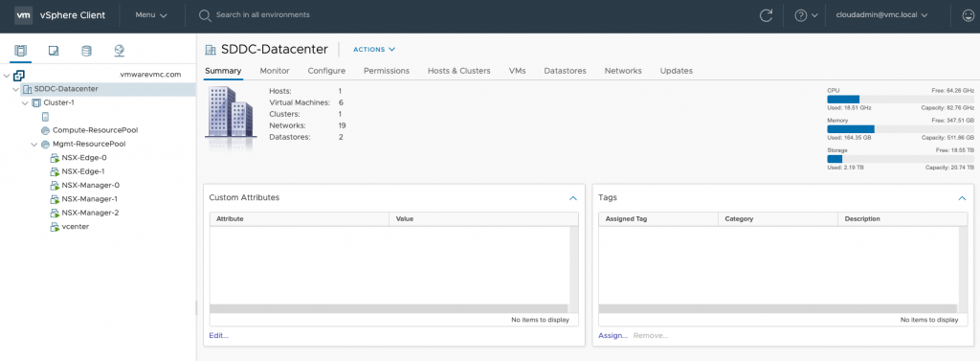This screenshot has height=361, width=980.
Task: Click the Custom Attributes horizontal scrollbar
Action: point(389,308)
